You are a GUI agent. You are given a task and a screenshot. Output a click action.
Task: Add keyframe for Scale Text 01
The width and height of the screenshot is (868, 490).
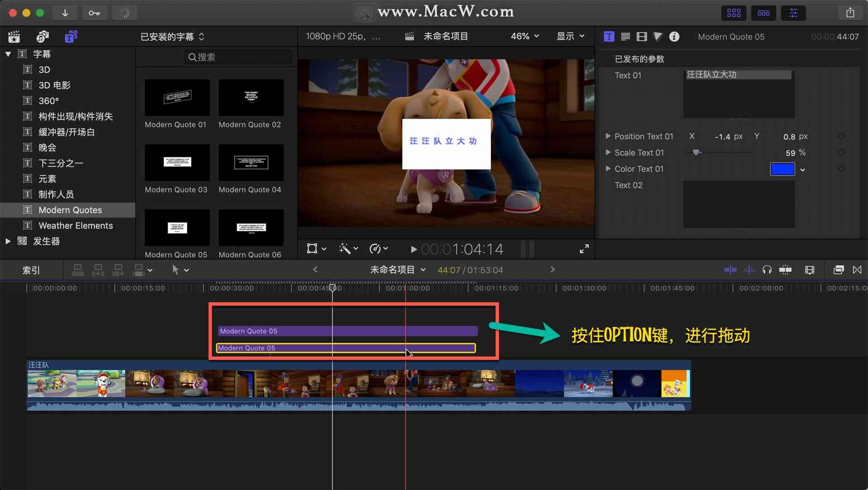841,152
